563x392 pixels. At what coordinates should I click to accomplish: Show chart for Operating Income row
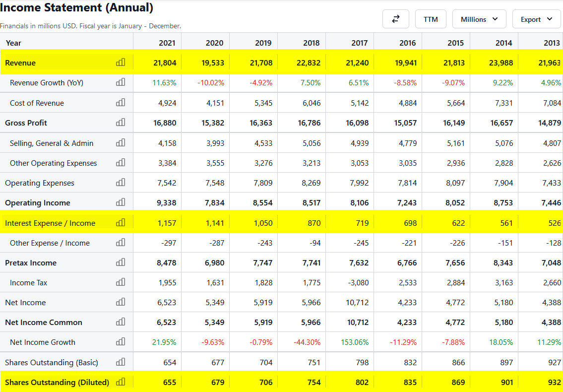tap(121, 202)
